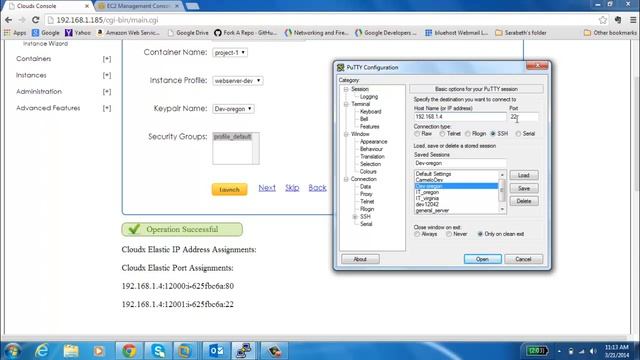Collapse Connection node in PuTTY tree
This screenshot has height=360, width=640.
click(346, 179)
